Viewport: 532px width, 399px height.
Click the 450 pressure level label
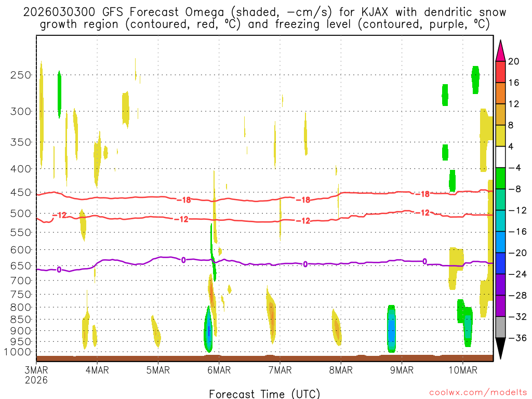[x=21, y=192]
